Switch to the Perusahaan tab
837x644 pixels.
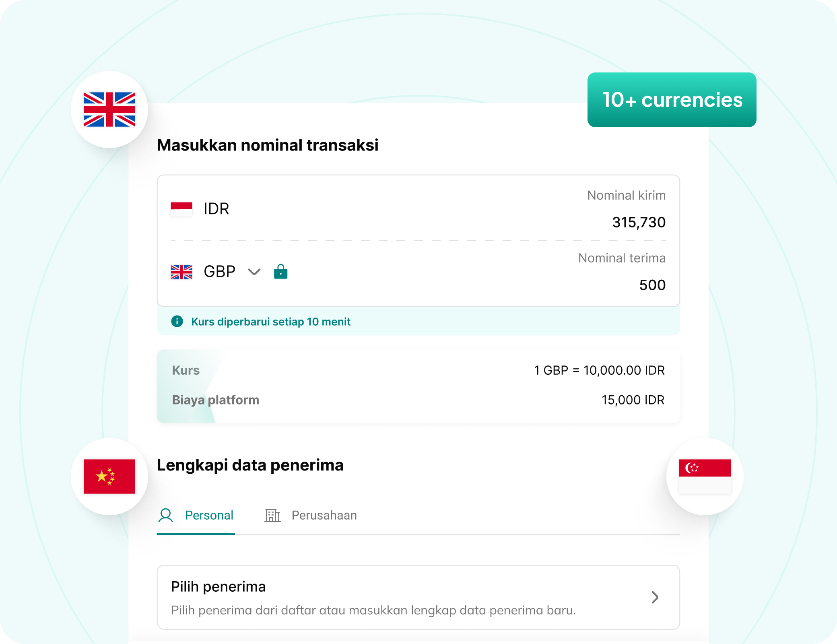(x=324, y=515)
